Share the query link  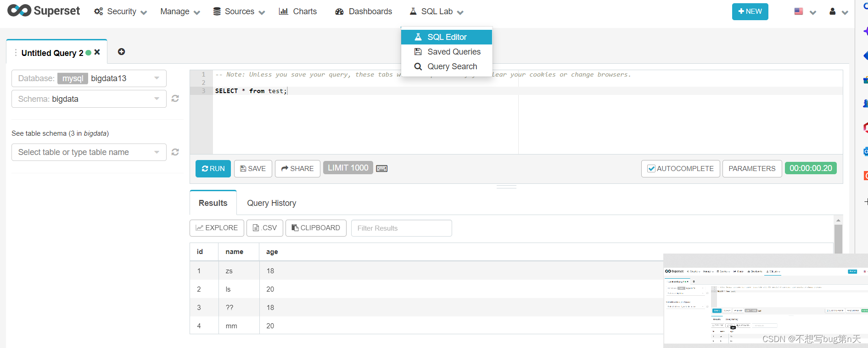[x=297, y=169]
